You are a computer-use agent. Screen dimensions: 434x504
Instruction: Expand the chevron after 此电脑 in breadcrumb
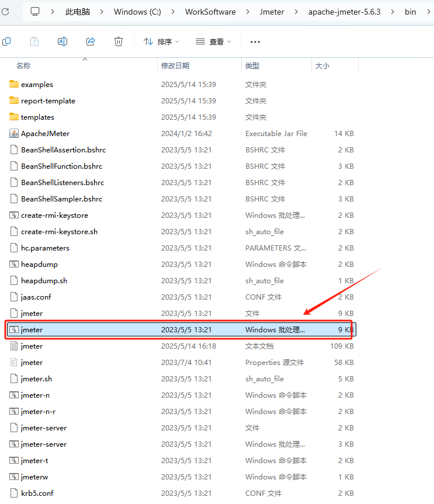click(x=102, y=12)
